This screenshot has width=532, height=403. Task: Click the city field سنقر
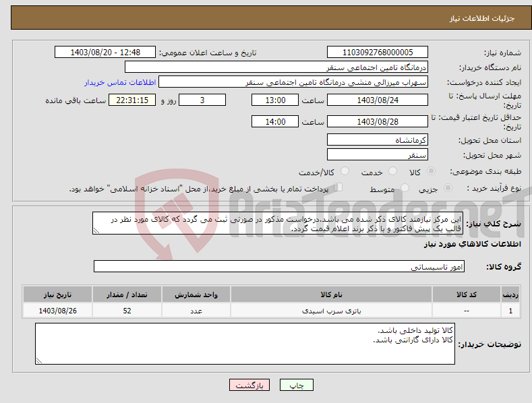378,155
